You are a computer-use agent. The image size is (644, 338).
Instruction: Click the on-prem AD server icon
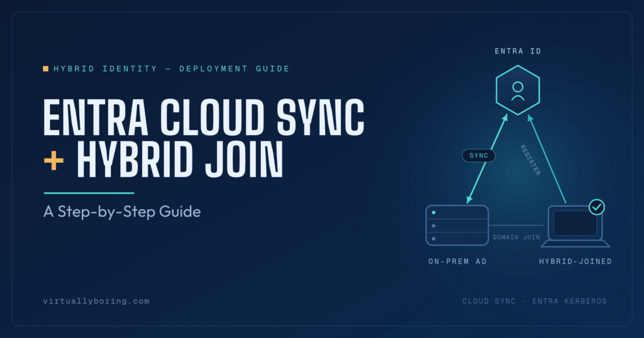tap(457, 225)
